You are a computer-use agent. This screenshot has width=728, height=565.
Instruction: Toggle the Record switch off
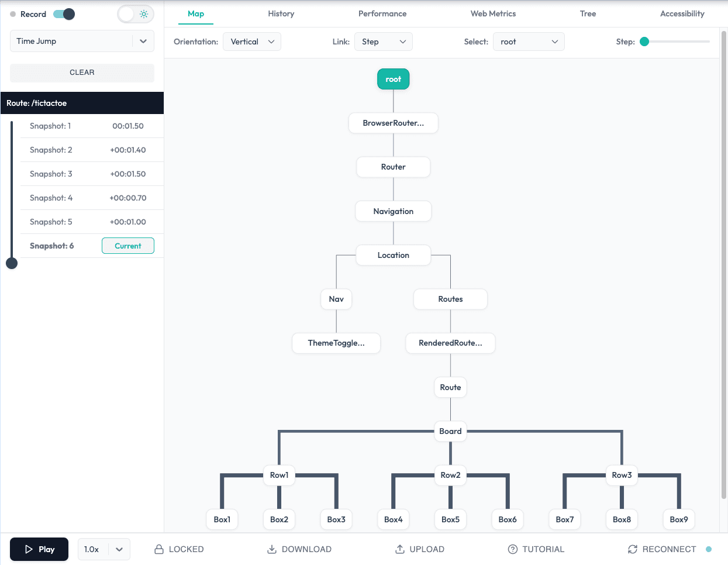point(63,13)
